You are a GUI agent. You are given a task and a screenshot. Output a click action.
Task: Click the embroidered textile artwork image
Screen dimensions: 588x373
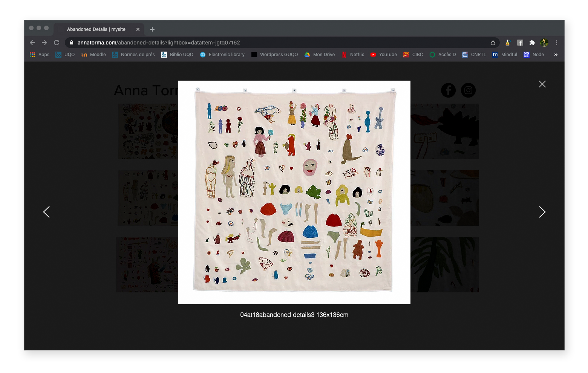click(x=294, y=192)
